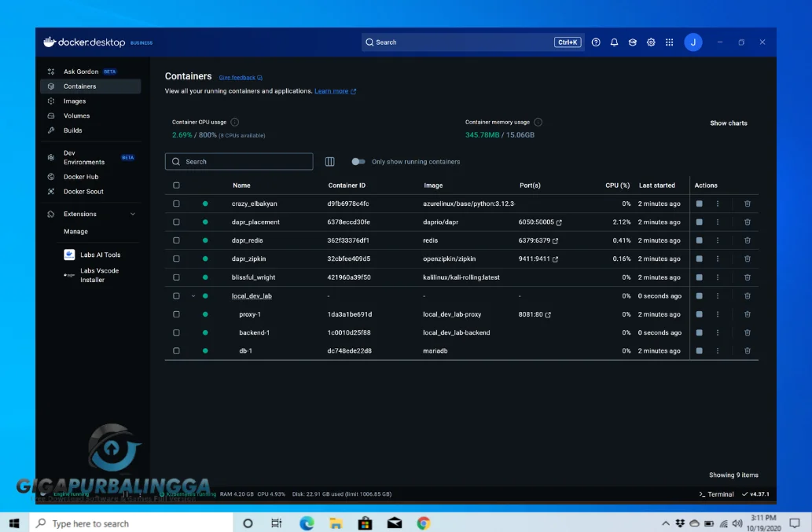The width and height of the screenshot is (812, 532).
Task: Check the select-all header checkbox
Action: [x=176, y=185]
